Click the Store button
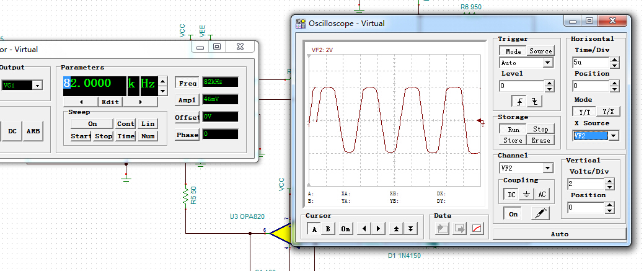The height and width of the screenshot is (271, 644). pyautogui.click(x=513, y=140)
